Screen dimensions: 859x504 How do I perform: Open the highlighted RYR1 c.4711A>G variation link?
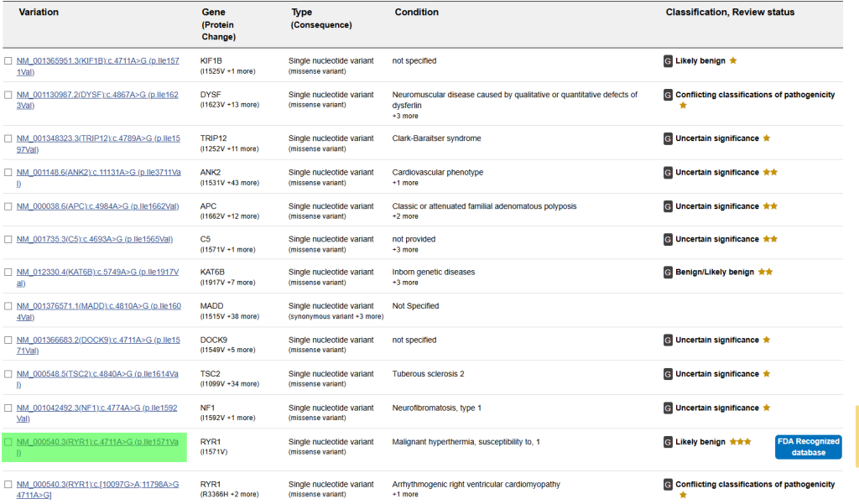97,447
